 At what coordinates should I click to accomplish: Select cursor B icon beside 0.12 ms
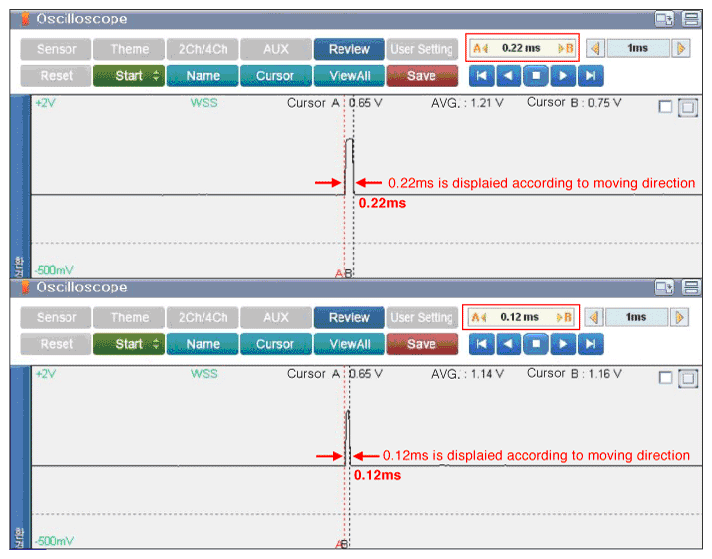pyautogui.click(x=564, y=317)
